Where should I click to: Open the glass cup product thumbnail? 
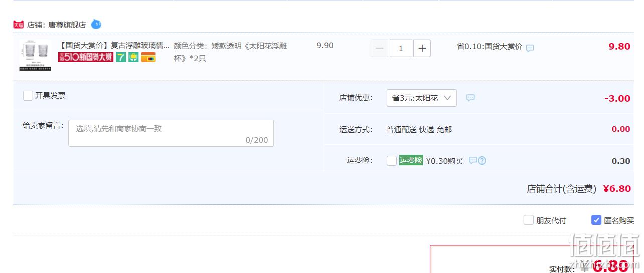click(35, 55)
